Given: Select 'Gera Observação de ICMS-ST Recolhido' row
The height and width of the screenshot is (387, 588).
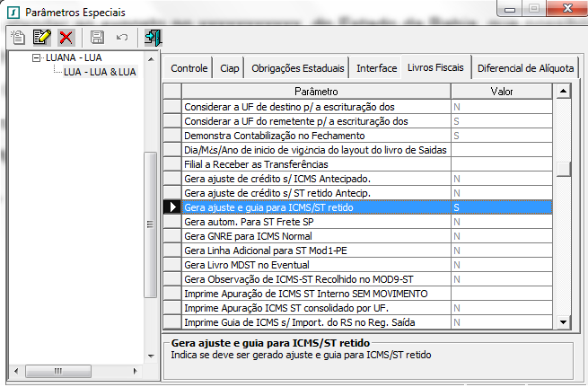Looking at the screenshot, I should click(316, 279).
